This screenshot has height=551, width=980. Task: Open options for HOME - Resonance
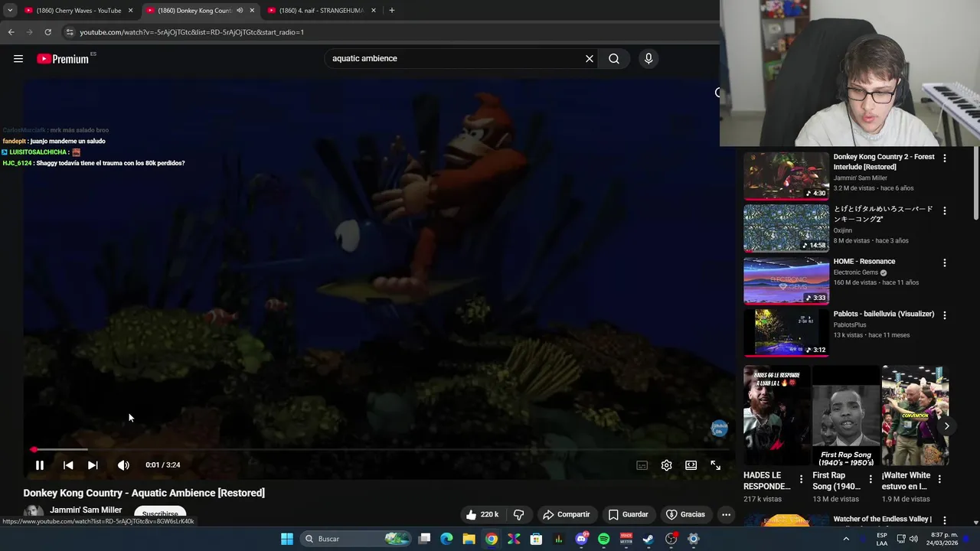[x=944, y=262]
